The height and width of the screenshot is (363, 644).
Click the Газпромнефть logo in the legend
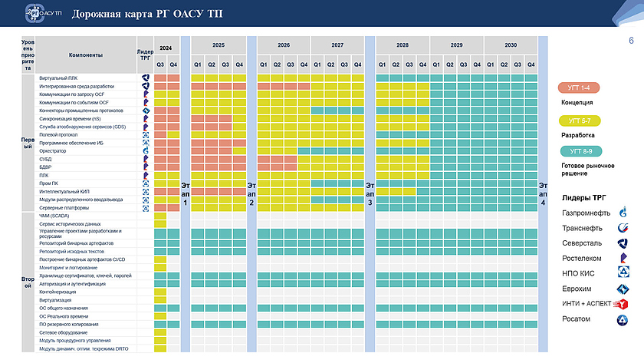(x=624, y=213)
